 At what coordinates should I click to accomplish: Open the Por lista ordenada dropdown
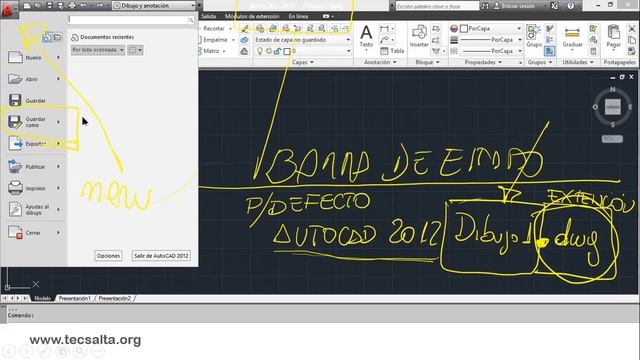(x=98, y=50)
